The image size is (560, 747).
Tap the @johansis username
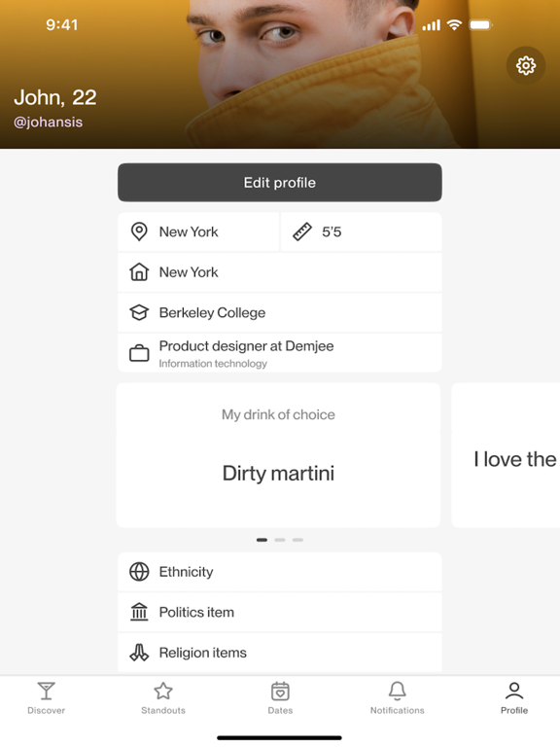(48, 122)
